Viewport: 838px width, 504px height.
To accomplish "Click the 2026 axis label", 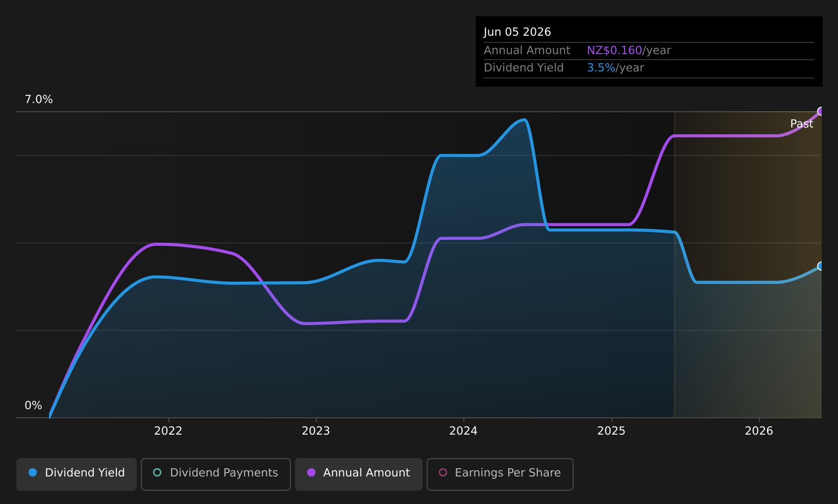I will pos(759,431).
